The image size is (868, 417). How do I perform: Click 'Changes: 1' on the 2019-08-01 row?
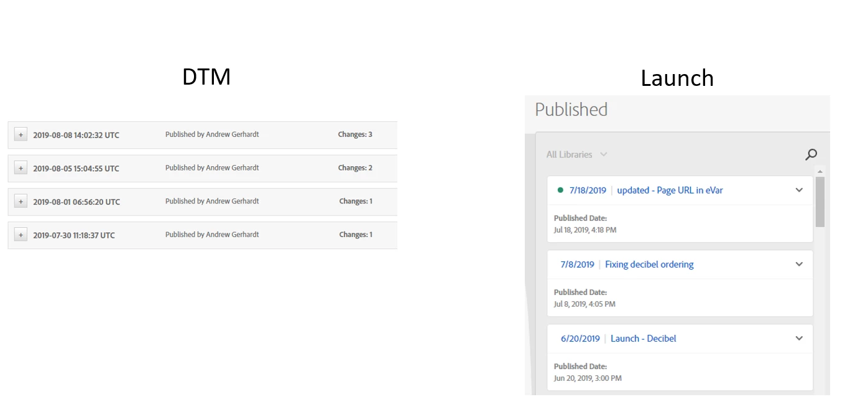(x=356, y=202)
